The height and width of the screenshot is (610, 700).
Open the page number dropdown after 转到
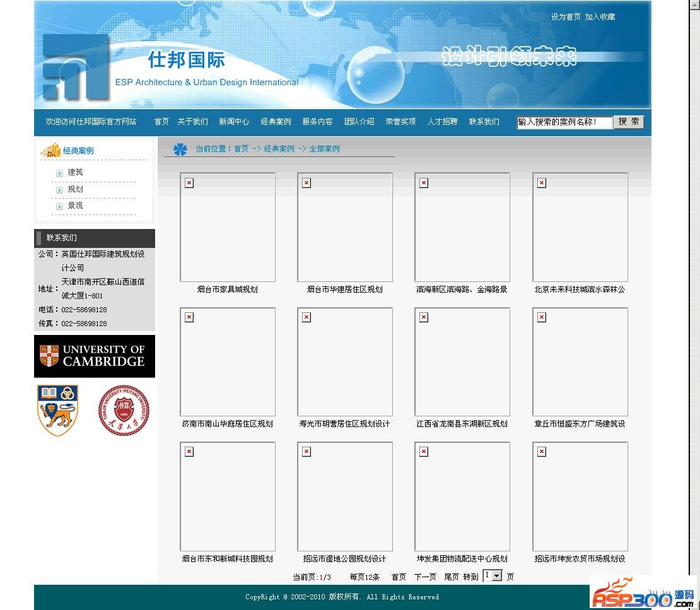coord(493,576)
